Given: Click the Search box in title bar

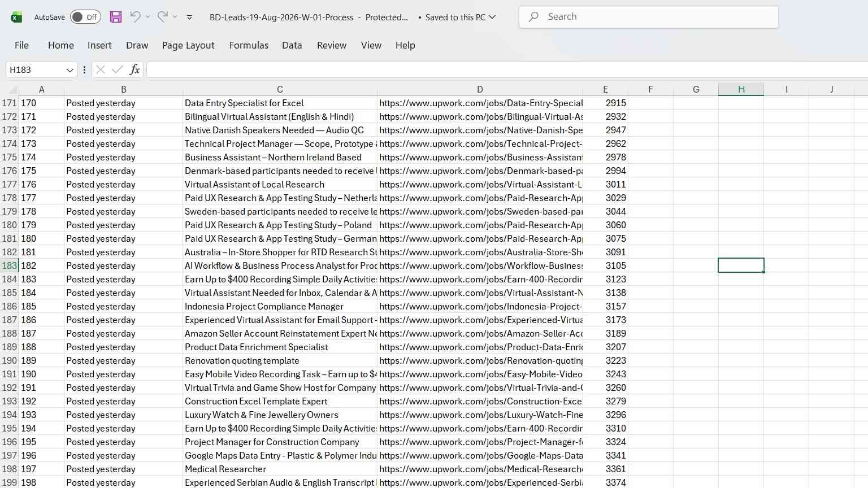Looking at the screenshot, I should 649,17.
